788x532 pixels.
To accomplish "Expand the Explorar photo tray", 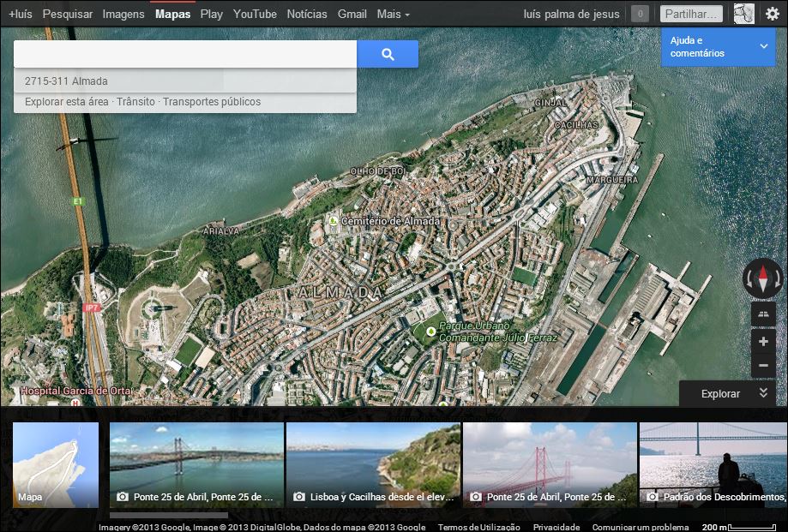I will [x=763, y=393].
